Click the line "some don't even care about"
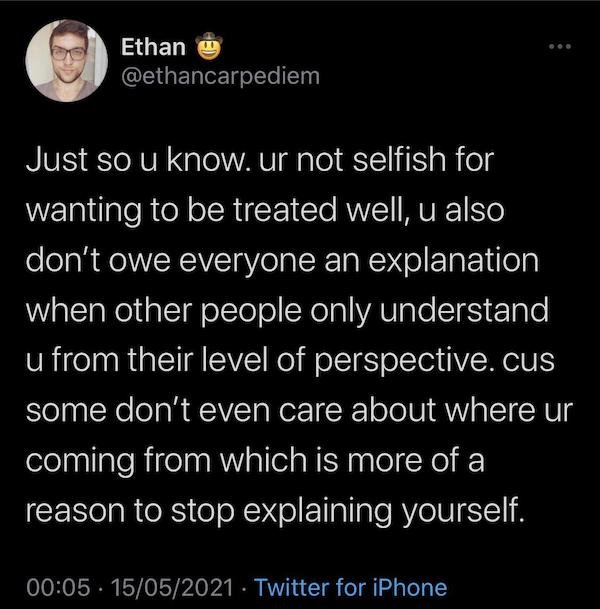This screenshot has height=609, width=600. (299, 410)
